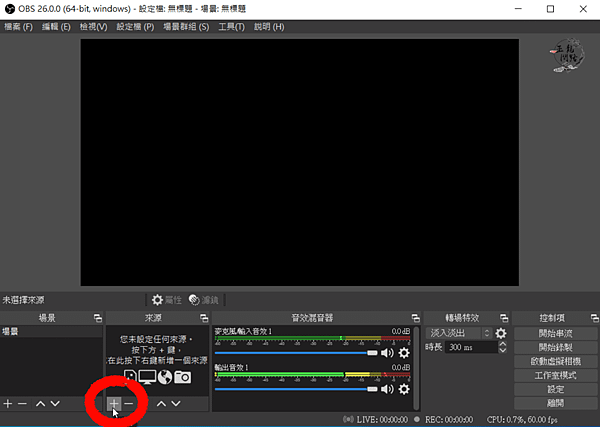
Task: Click the OBS logo in title bar
Action: click(x=10, y=9)
